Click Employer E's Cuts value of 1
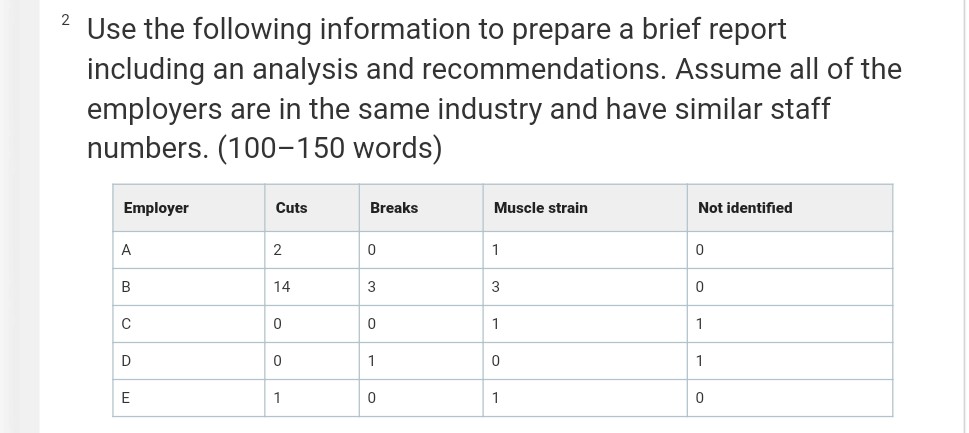Viewport: 969px width, 433px height. pyautogui.click(x=278, y=397)
